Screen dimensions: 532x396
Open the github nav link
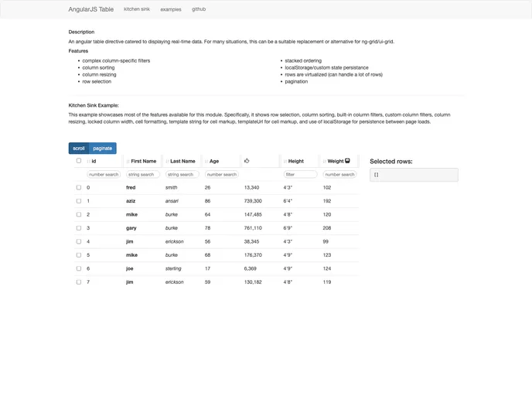pos(199,9)
